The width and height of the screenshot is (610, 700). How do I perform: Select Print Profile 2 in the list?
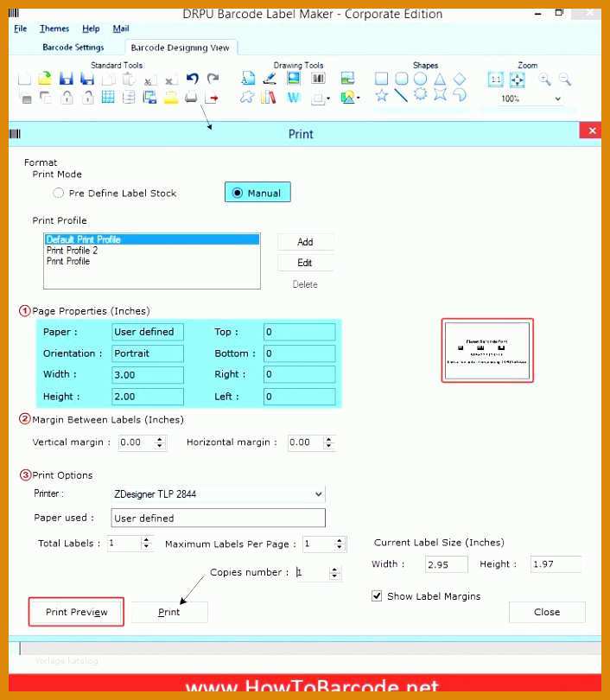(152, 250)
